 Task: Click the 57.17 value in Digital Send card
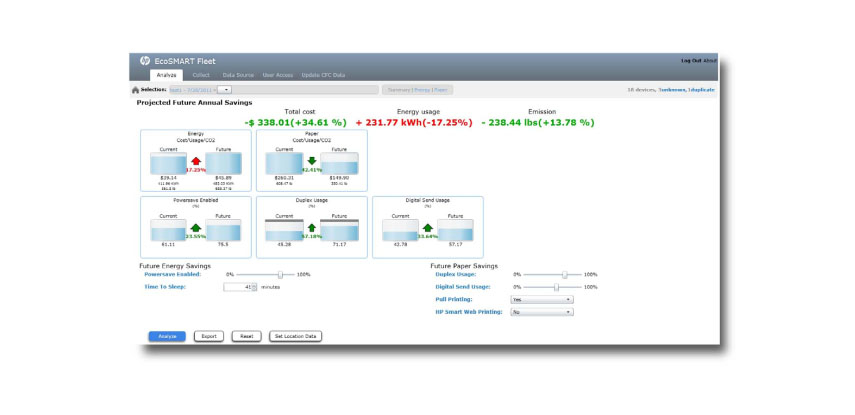pos(455,245)
